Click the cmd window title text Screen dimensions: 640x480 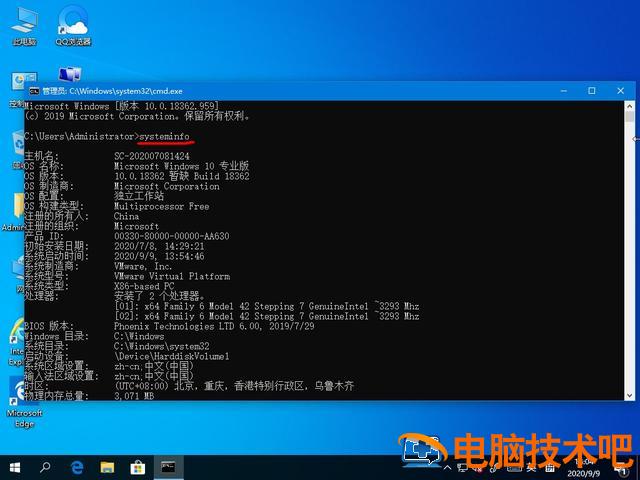[x=113, y=91]
